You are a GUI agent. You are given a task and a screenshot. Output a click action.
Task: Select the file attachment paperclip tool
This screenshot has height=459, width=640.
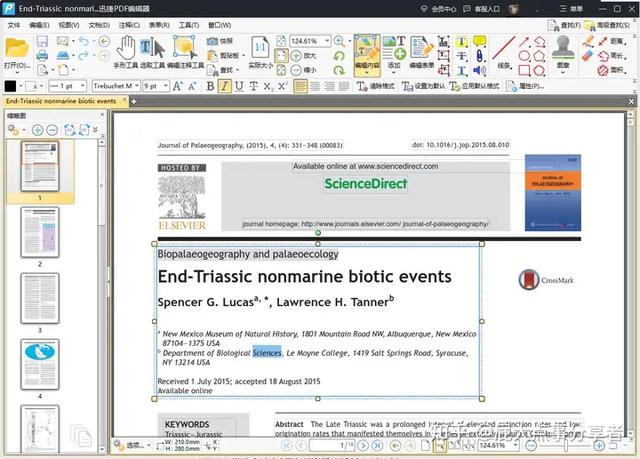(480, 55)
